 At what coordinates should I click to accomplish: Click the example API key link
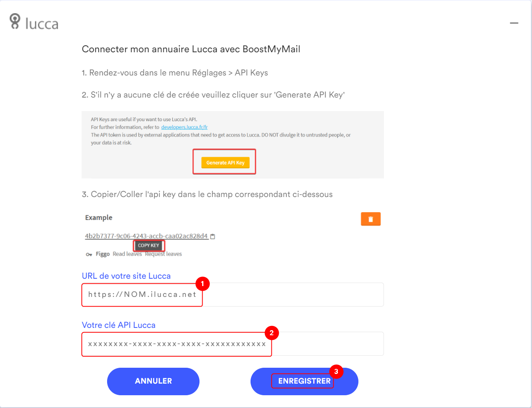coord(147,236)
